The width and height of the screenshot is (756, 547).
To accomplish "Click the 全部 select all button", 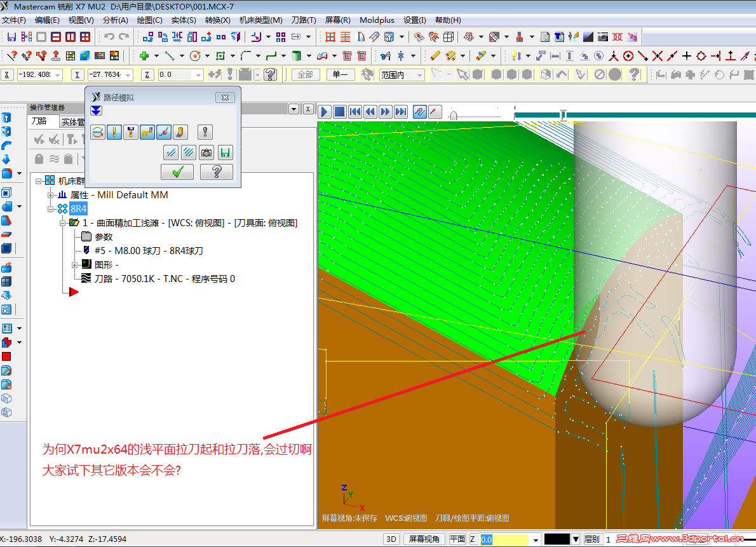I will 306,75.
